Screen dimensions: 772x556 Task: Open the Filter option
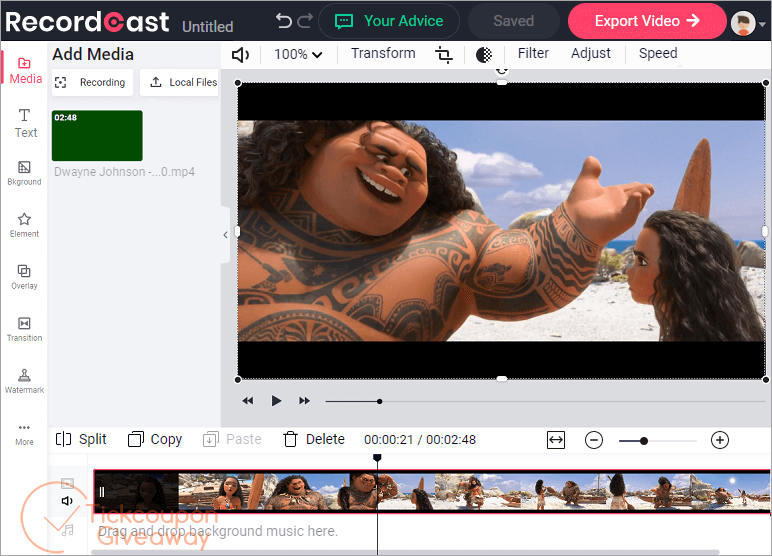tap(533, 53)
